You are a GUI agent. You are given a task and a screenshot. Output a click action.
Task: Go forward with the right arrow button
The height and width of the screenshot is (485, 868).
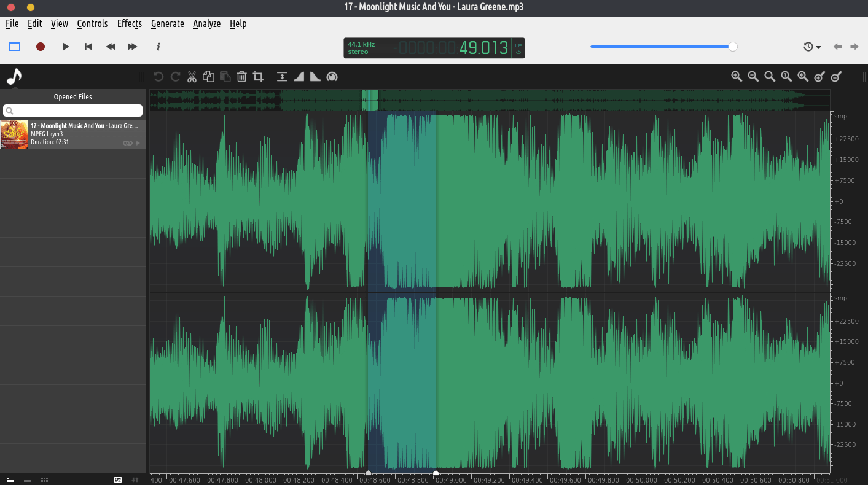coord(854,47)
